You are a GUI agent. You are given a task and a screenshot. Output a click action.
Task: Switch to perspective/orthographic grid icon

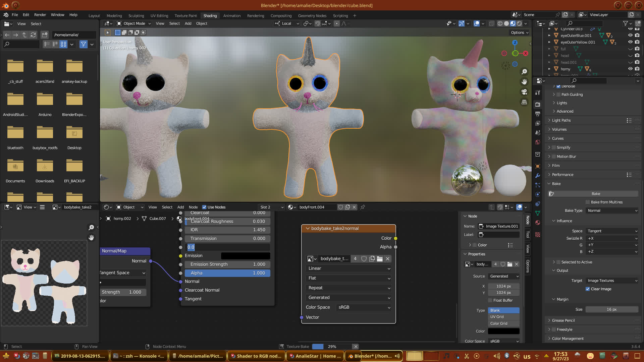[x=524, y=102]
